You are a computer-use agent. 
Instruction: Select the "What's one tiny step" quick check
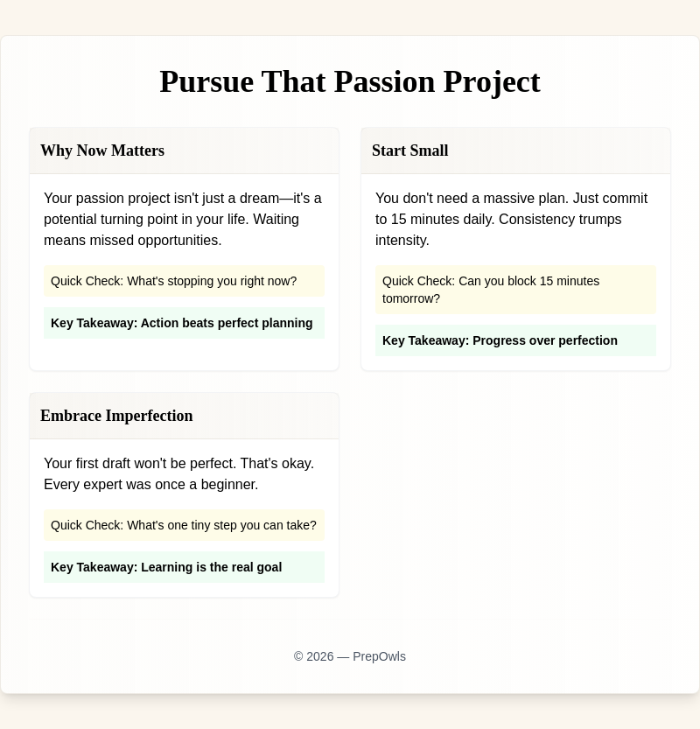pyautogui.click(x=184, y=525)
